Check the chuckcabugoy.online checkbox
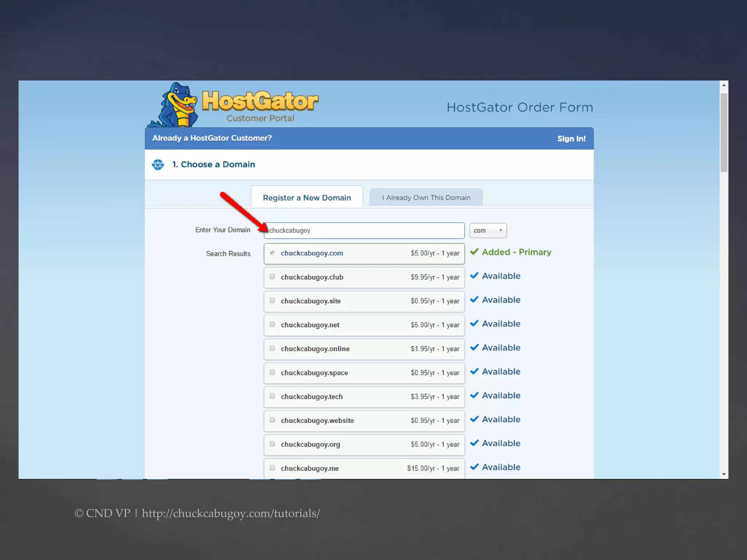Image resolution: width=747 pixels, height=560 pixels. pos(272,348)
